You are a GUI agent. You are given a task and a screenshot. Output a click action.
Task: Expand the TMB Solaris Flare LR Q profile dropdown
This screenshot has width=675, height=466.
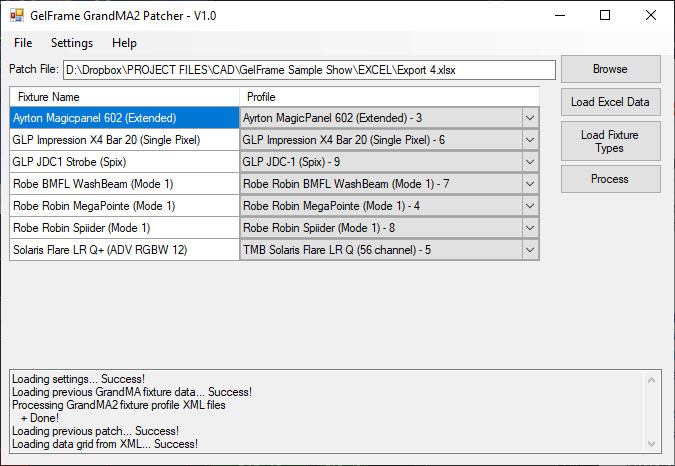(530, 250)
